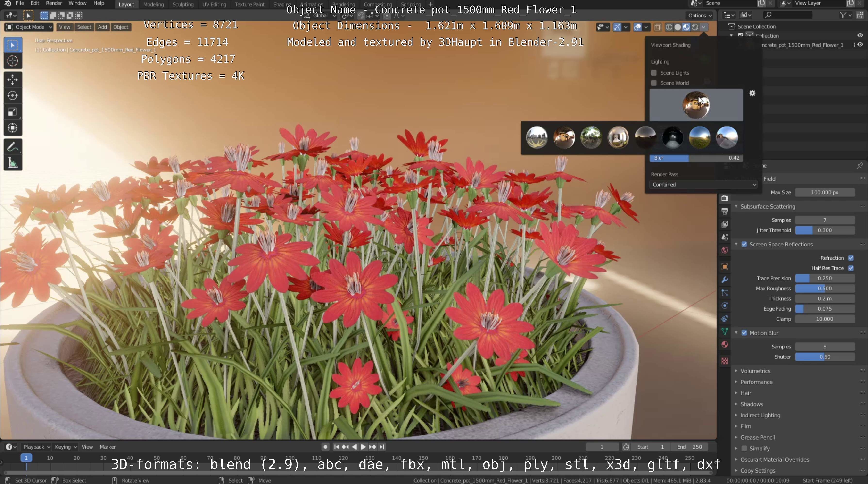The image size is (868, 484).
Task: Play the animation forward
Action: point(363,447)
